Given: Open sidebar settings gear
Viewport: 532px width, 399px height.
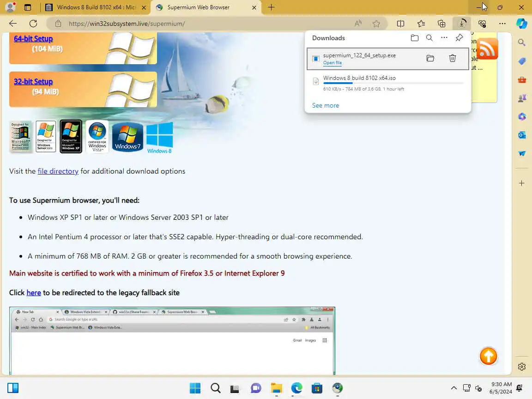Looking at the screenshot, I should coord(522,367).
